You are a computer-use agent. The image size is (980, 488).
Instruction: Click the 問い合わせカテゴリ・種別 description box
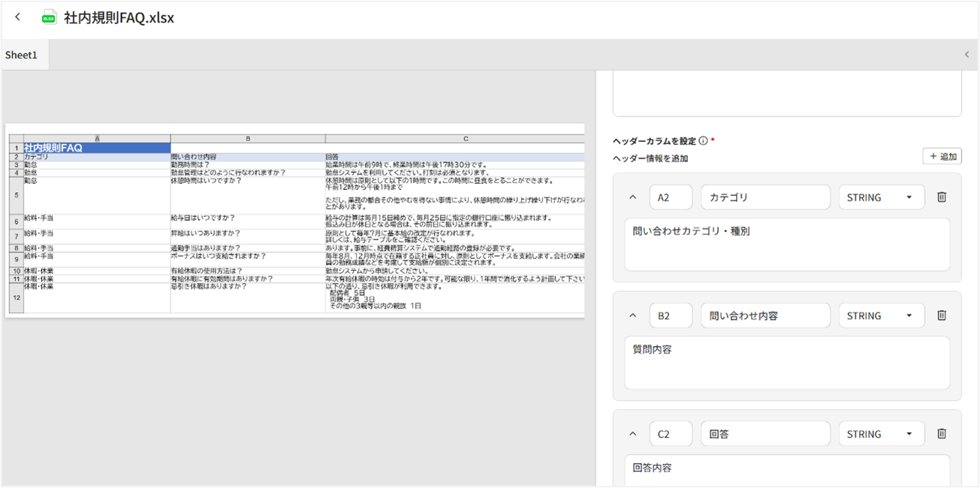pyautogui.click(x=787, y=244)
